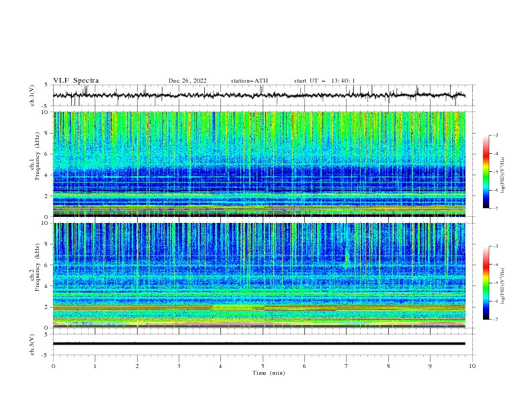
Task: Click the "5" tick of the ch.1(V) axis
Action: [x=47, y=85]
